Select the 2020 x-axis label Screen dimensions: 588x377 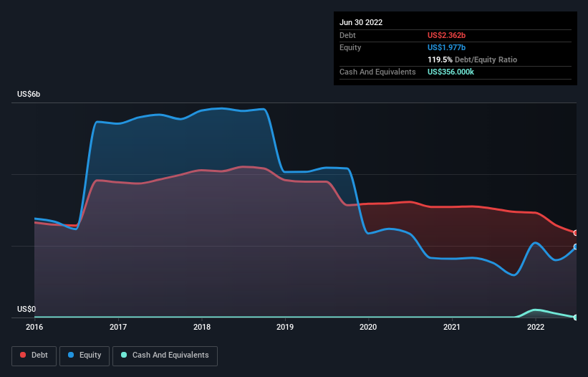click(x=368, y=327)
